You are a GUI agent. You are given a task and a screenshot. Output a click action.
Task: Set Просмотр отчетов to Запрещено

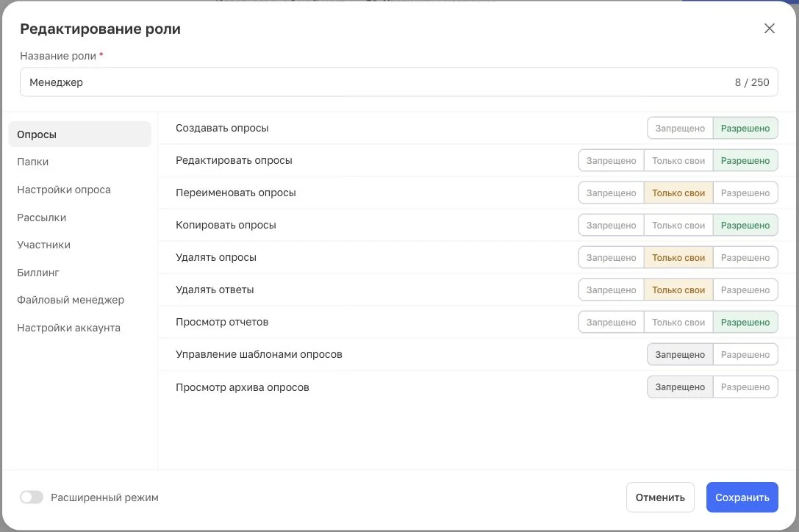coord(612,322)
